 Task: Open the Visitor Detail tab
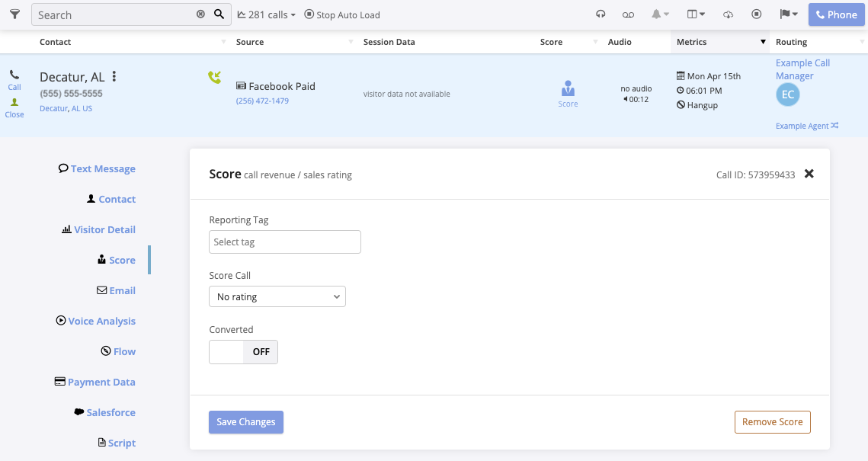click(x=98, y=229)
